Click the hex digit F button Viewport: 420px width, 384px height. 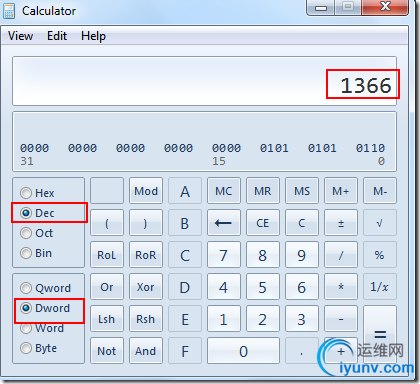click(185, 351)
